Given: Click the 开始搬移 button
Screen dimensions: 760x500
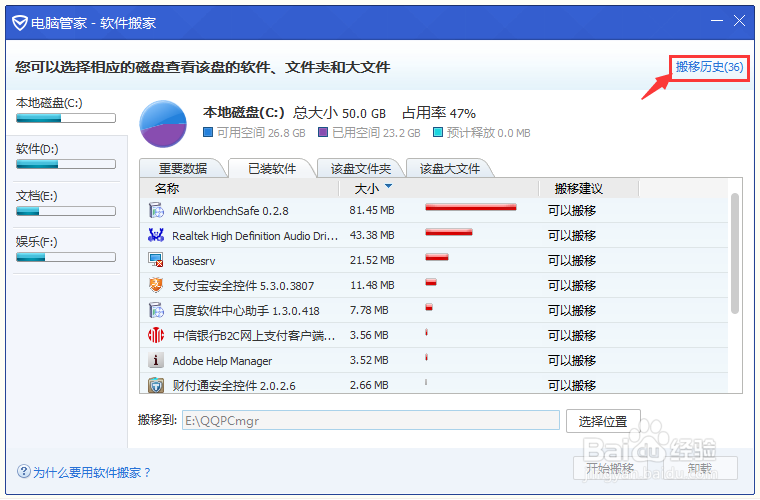Looking at the screenshot, I should tap(610, 468).
